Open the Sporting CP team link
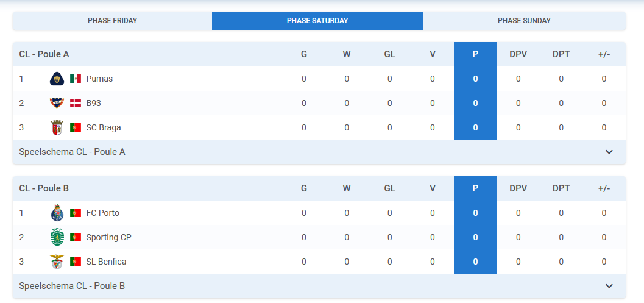 tap(109, 237)
